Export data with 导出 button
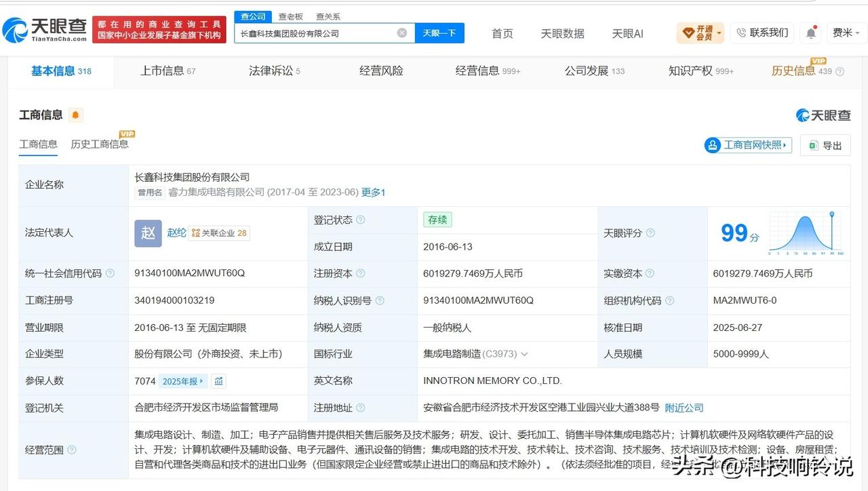This screenshot has width=868, height=491. [825, 145]
